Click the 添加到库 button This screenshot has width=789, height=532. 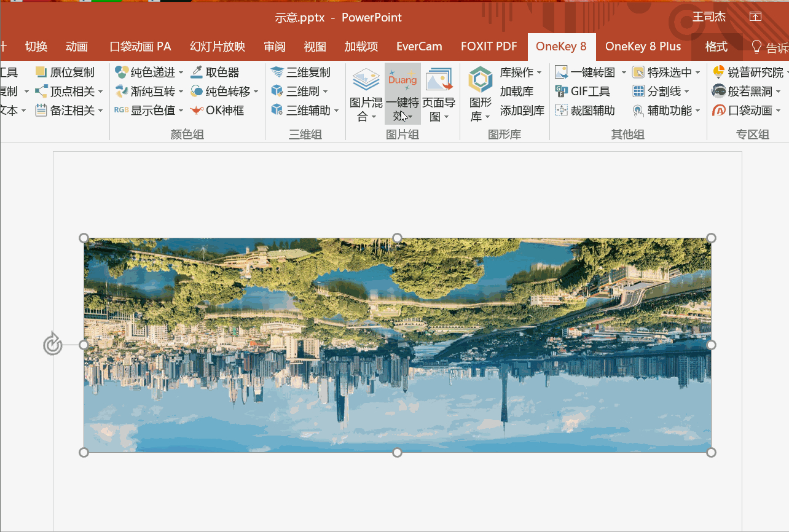(x=522, y=111)
